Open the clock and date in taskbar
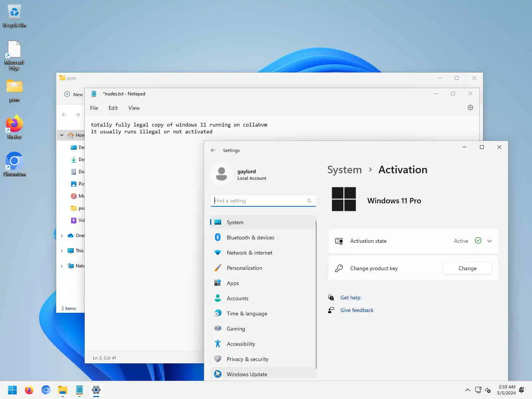Viewport: 532px width, 399px height. pyautogui.click(x=506, y=390)
